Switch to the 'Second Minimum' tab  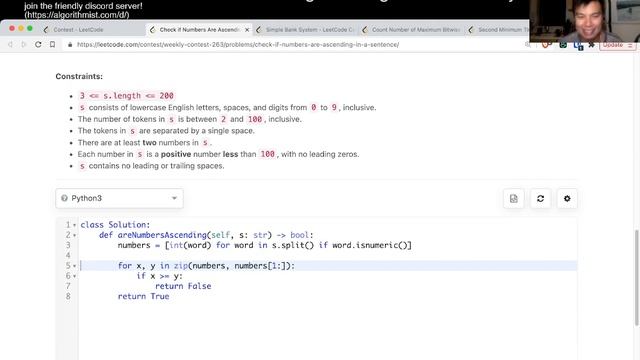tap(499, 30)
